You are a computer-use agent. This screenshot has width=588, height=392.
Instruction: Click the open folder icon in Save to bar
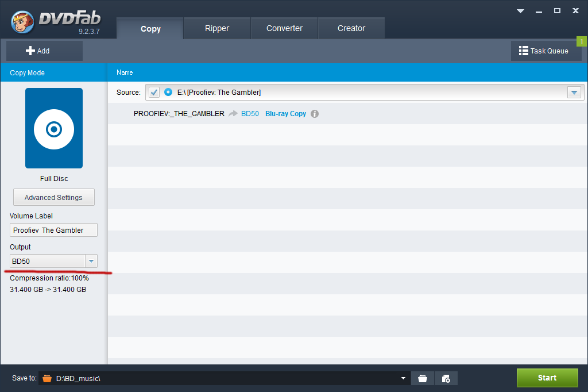423,378
